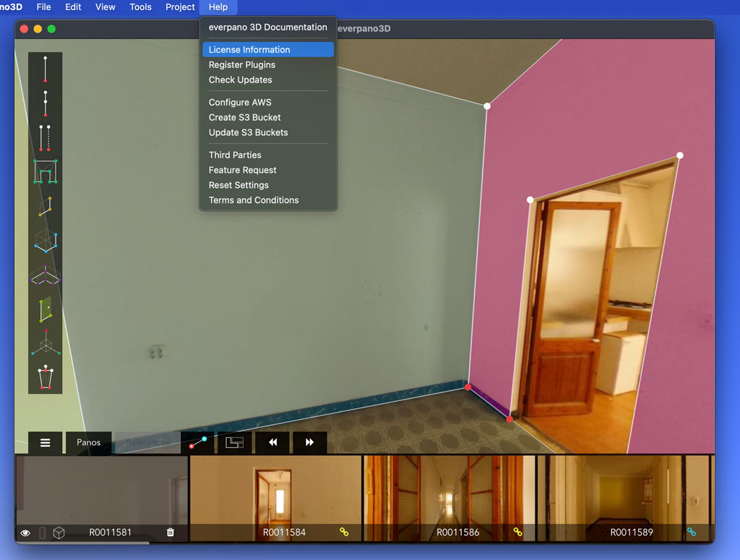This screenshot has width=740, height=560.
Task: Open the hamburger menu above the panos strip
Action: [46, 442]
